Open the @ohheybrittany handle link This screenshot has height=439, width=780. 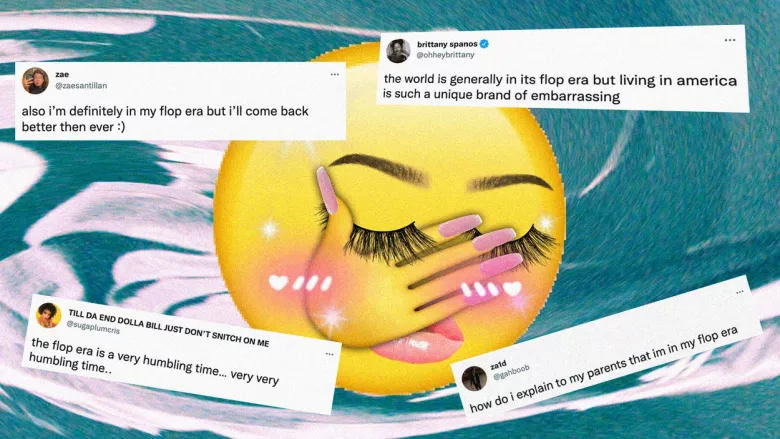(445, 55)
